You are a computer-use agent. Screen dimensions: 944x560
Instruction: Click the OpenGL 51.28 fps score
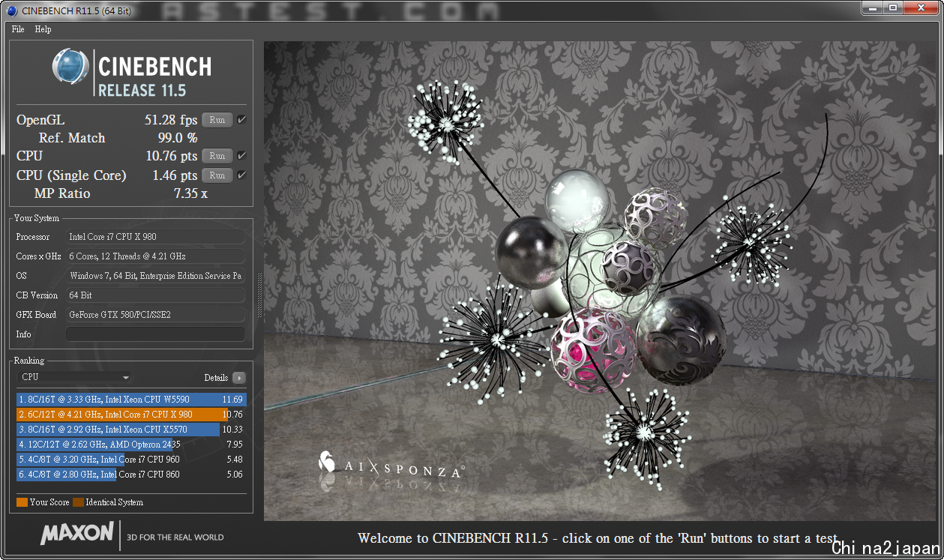click(171, 120)
